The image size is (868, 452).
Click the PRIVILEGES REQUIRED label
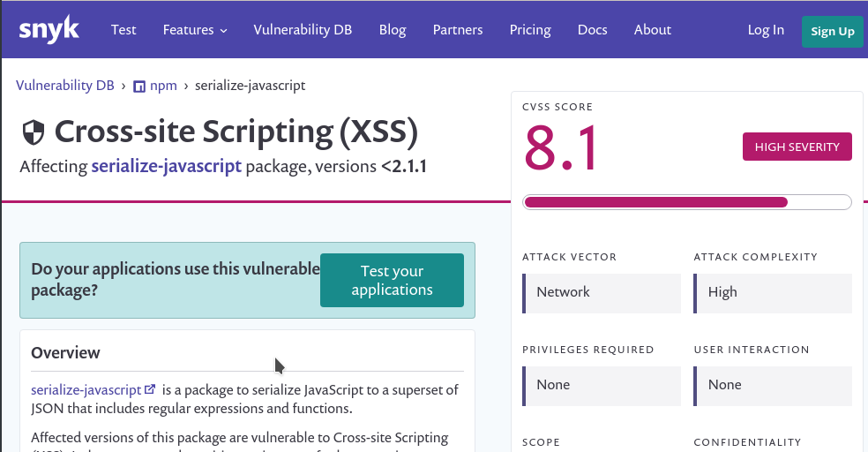[x=587, y=350]
